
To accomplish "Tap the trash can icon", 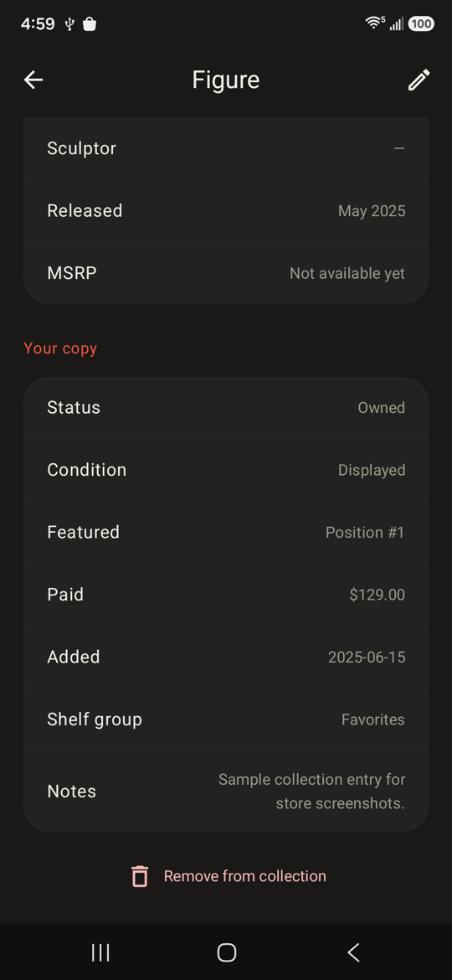I will point(140,876).
